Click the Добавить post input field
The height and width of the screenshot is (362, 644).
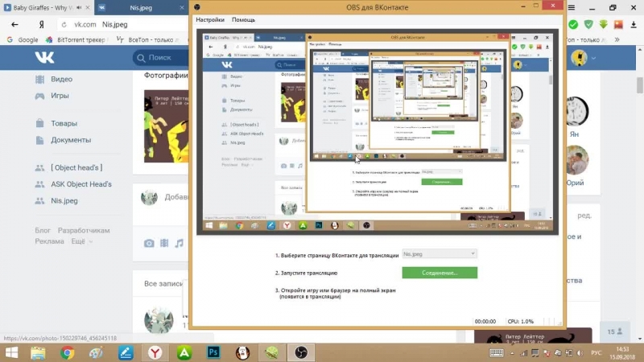coord(176,197)
